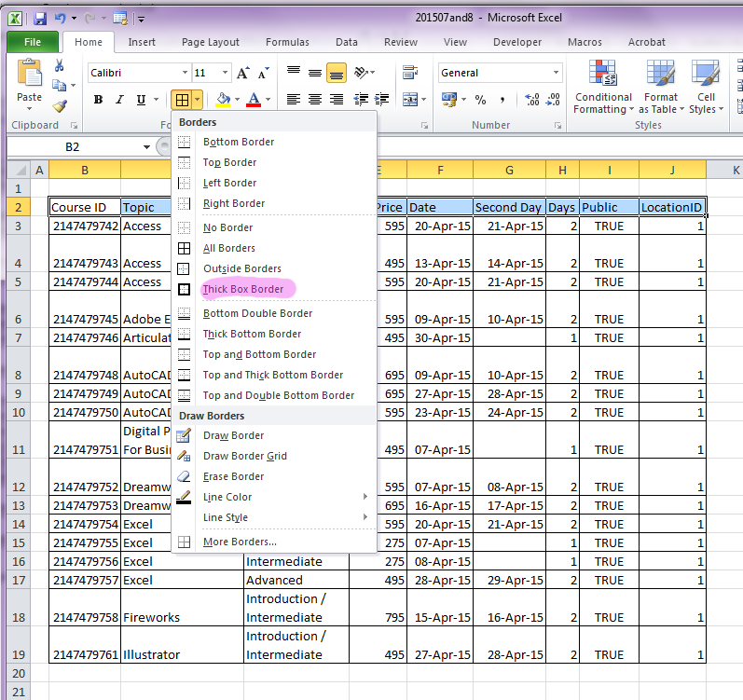Toggle Bold formatting
The image size is (743, 700).
[x=98, y=100]
